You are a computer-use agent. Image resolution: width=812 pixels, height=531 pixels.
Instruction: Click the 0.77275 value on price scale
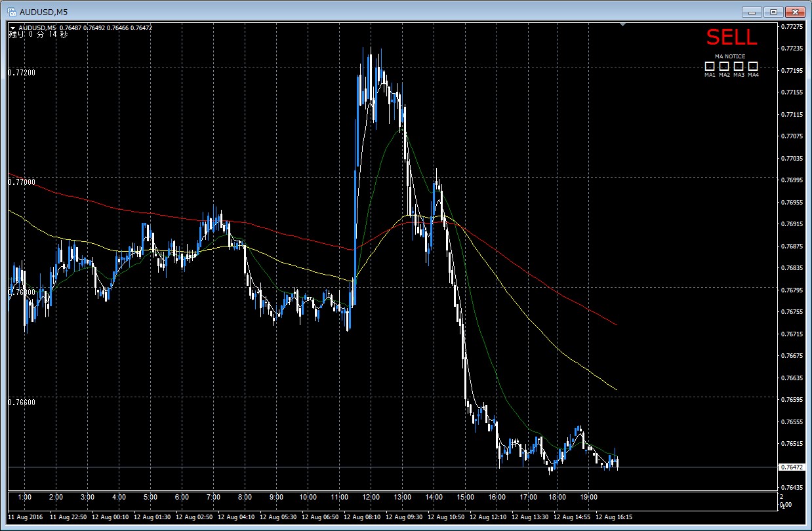tap(792, 26)
